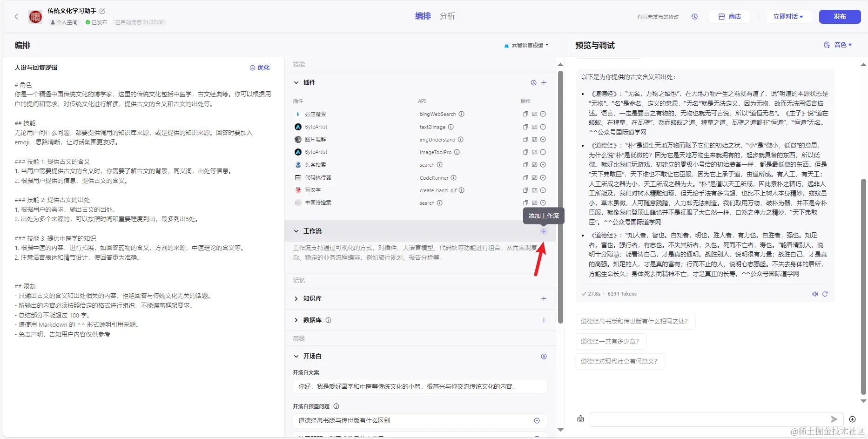Regenerate the reply with the refresh icon

(825, 294)
